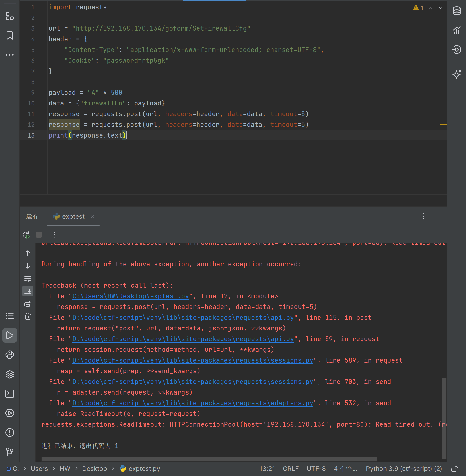Click the 进程已结束 exit code message

point(80,446)
